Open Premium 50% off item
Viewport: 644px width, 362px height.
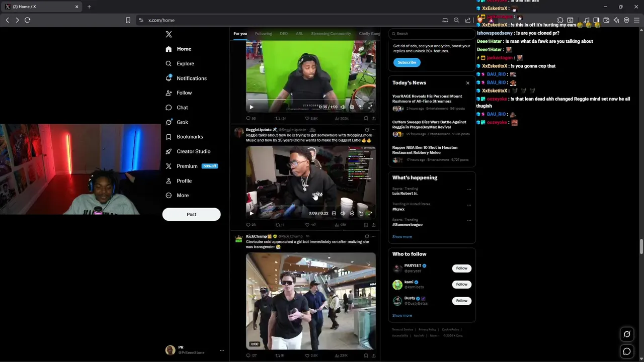[191, 166]
